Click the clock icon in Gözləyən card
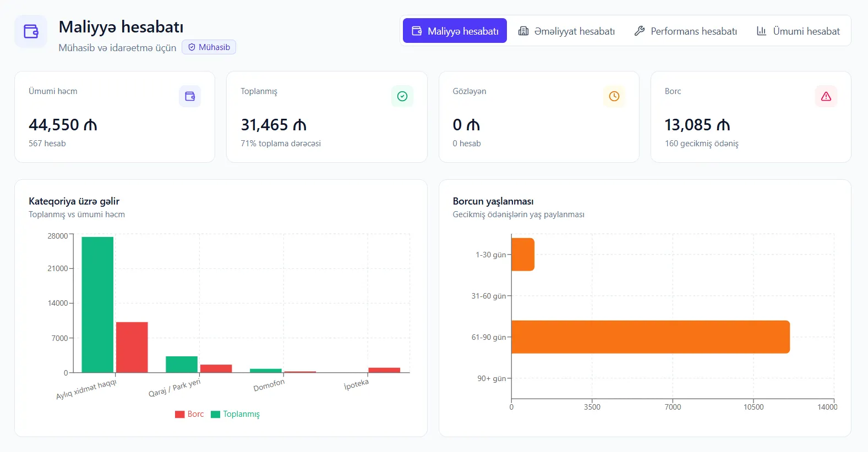 click(614, 96)
